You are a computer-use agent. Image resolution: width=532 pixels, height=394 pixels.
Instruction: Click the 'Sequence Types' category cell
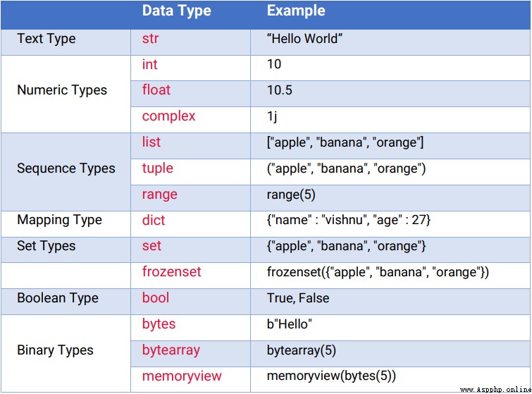[x=66, y=172]
